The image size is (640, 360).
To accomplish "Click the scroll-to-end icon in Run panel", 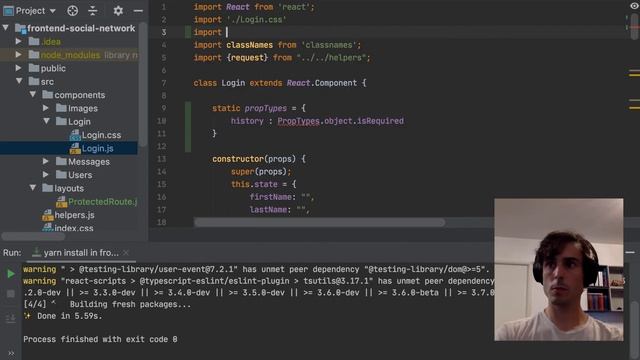I will pos(11,318).
